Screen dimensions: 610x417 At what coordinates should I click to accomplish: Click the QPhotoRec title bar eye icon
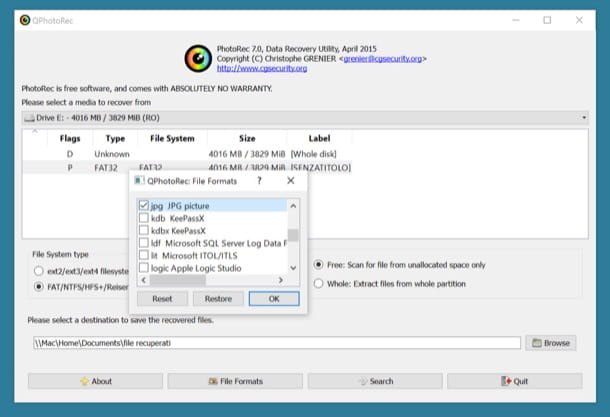coord(25,20)
